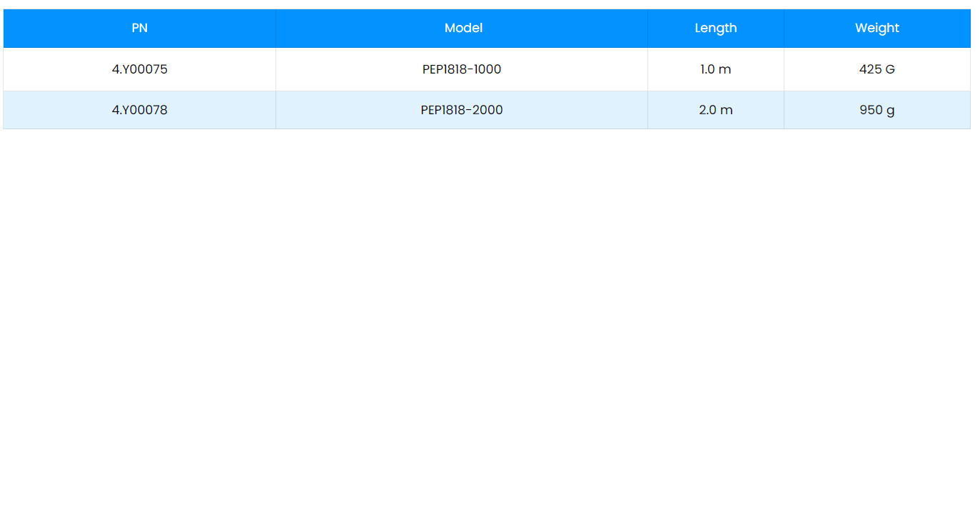Click model PEP1818-1000
Image resolution: width=980 pixels, height=524 pixels.
click(x=461, y=69)
